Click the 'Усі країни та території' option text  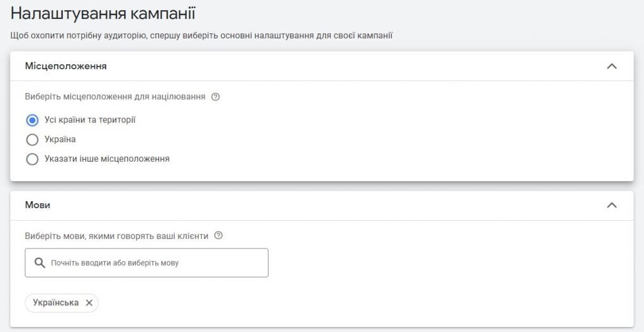pyautogui.click(x=90, y=120)
